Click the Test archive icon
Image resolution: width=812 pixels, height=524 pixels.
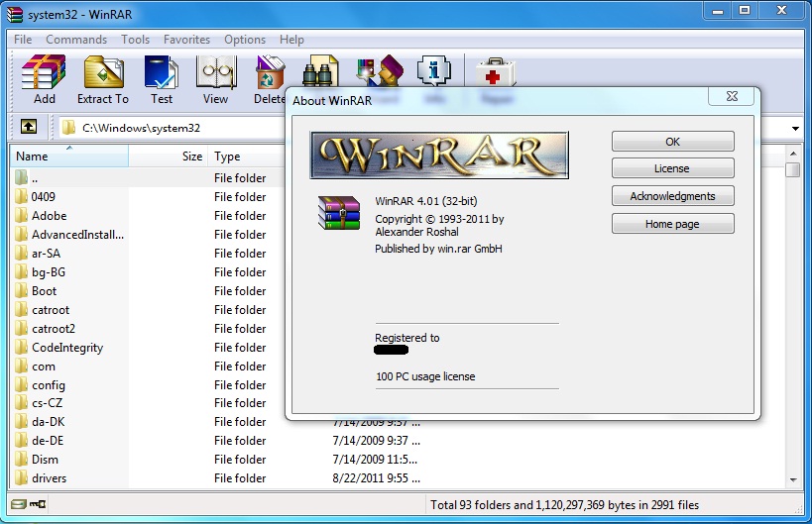tap(162, 71)
